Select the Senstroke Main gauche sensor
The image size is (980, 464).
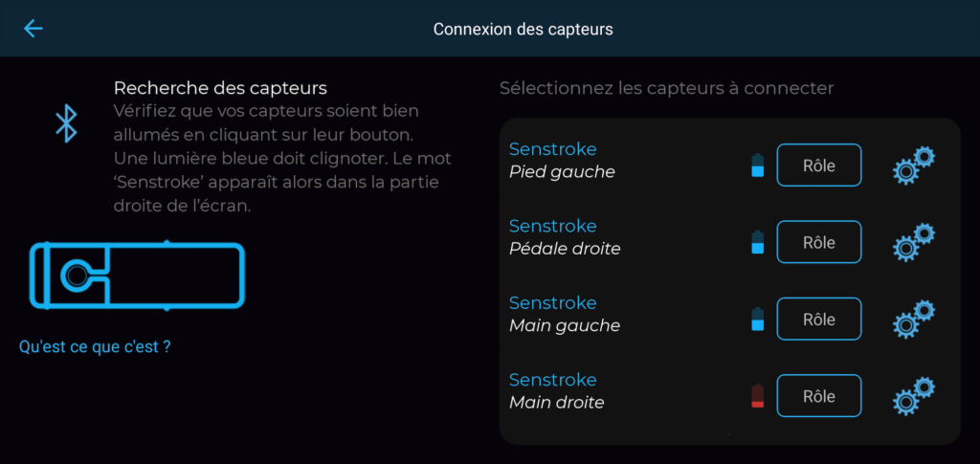coord(729,319)
